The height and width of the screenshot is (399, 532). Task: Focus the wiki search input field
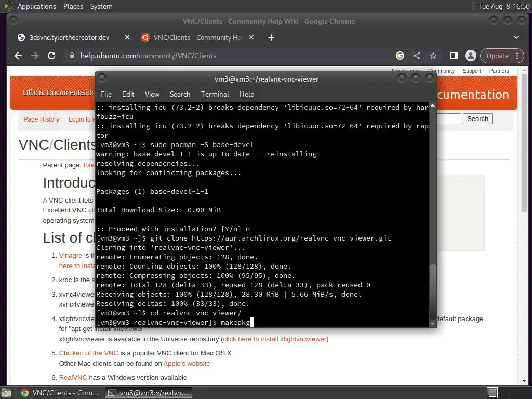tap(449, 119)
